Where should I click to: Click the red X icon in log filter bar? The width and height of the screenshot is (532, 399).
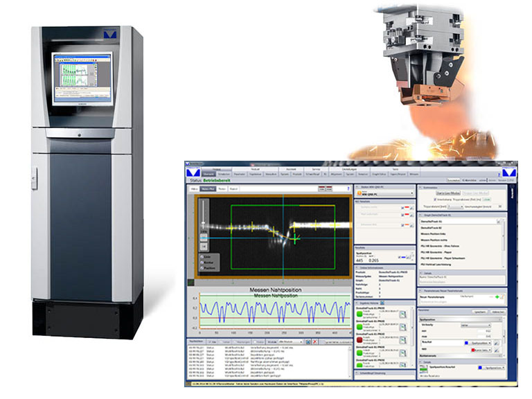click(315, 342)
